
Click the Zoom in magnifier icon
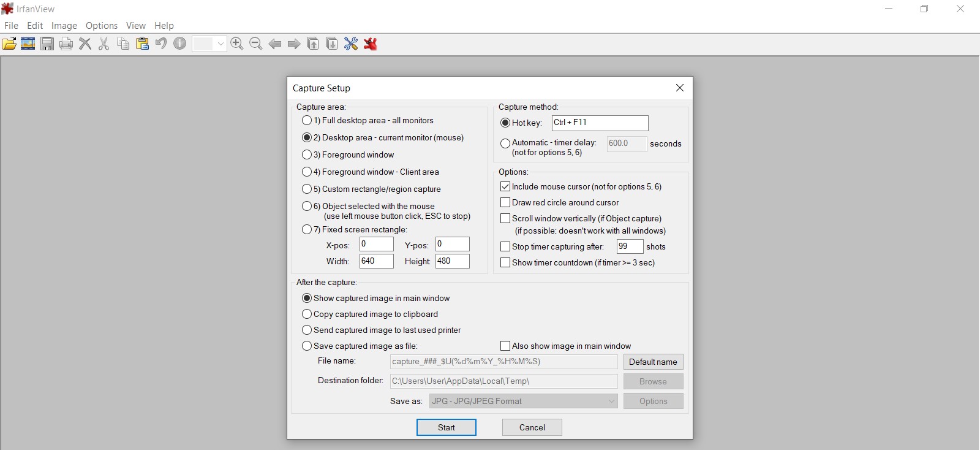237,44
